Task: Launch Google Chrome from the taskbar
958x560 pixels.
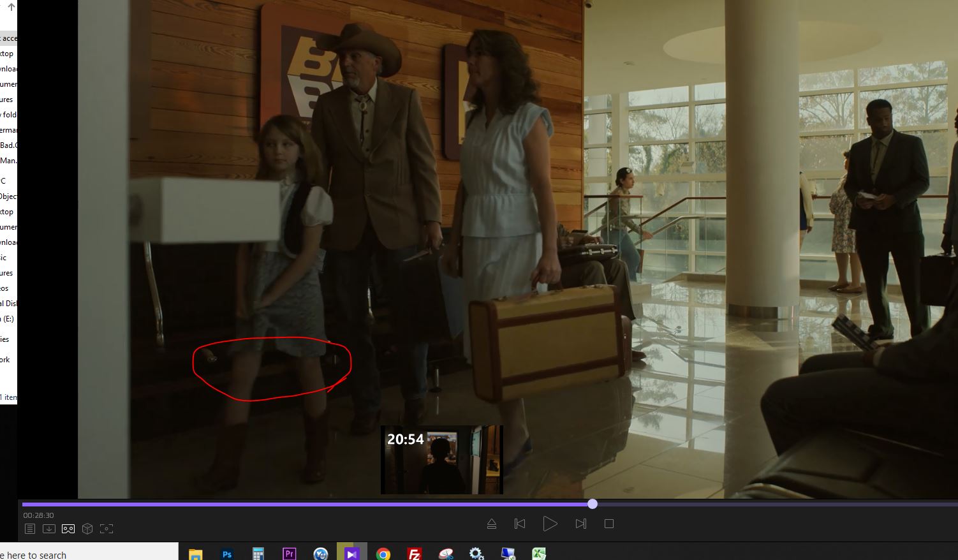Action: [383, 554]
